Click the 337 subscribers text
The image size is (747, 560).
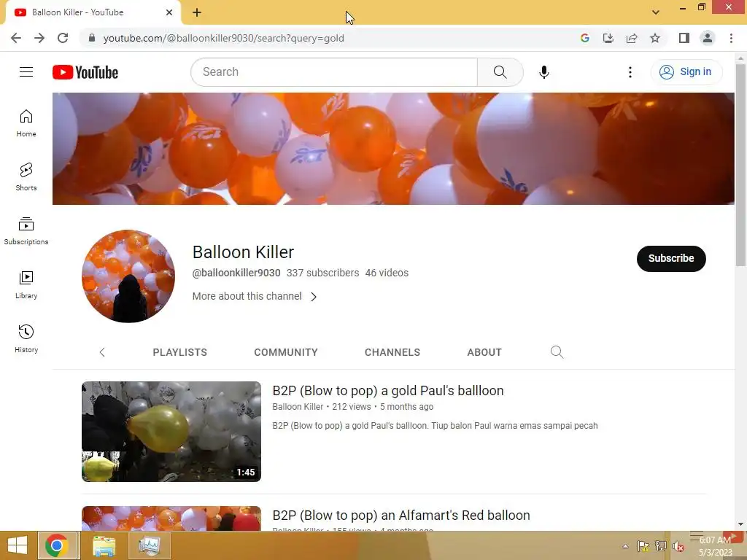[322, 273]
